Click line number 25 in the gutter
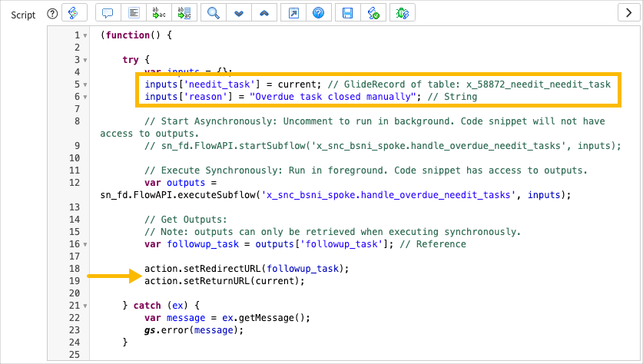The height and width of the screenshot is (364, 643). (75, 355)
